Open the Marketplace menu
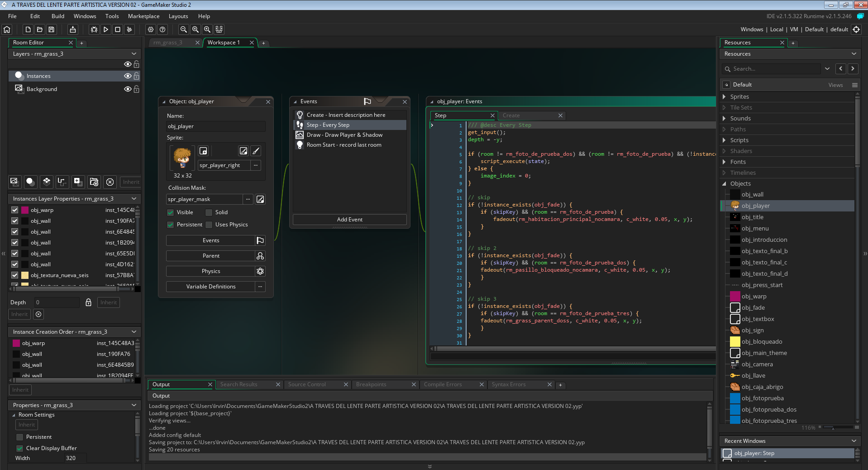Screen dimensions: 868x470 point(143,16)
